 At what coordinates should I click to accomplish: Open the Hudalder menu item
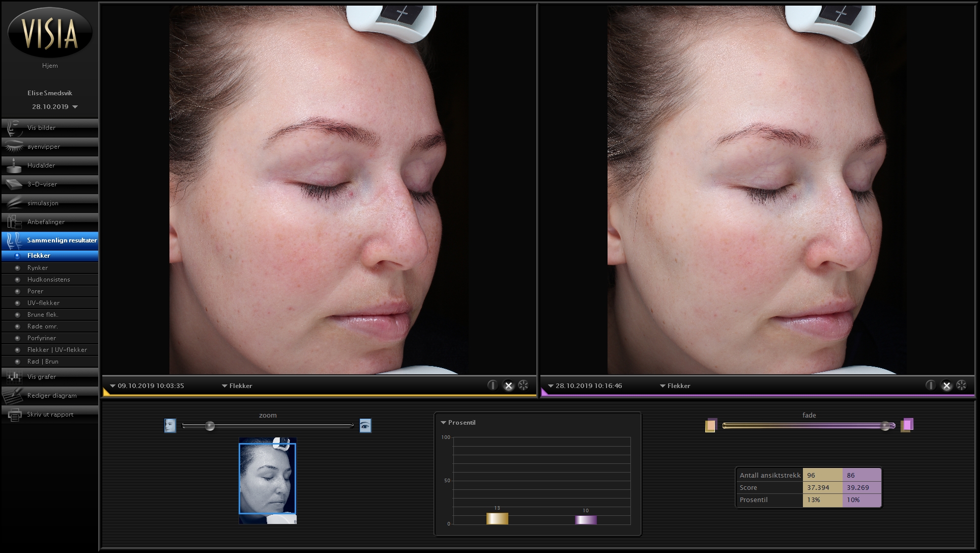(x=50, y=165)
